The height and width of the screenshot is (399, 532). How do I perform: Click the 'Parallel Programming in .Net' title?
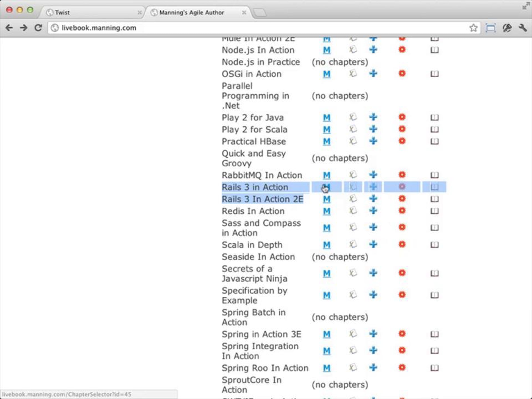[x=255, y=96]
